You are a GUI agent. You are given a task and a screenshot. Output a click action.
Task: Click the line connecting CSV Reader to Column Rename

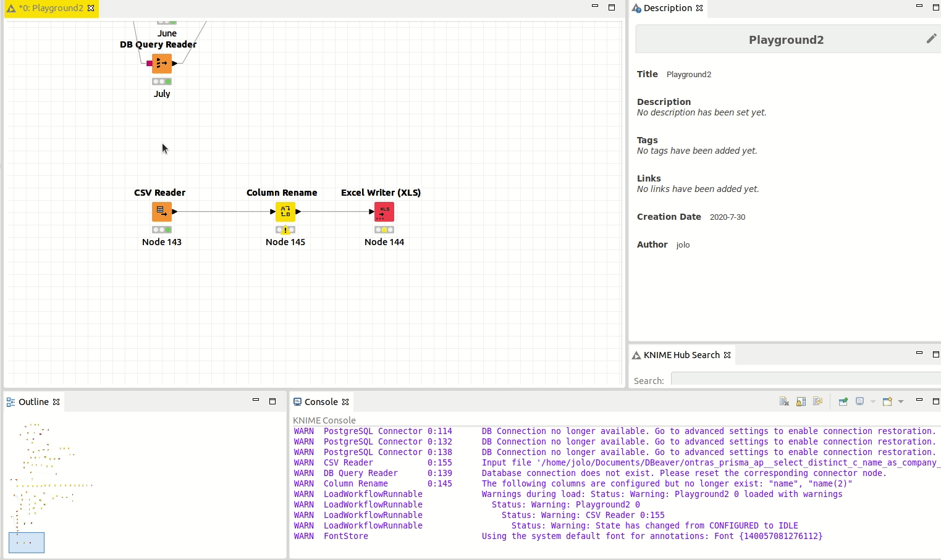pos(222,212)
